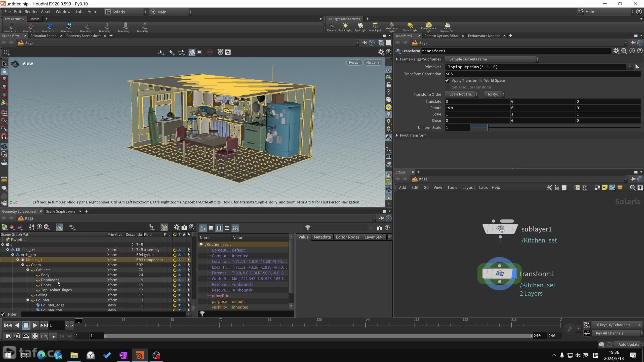
Task: Switch to the Scene Graph Layers tab
Action: tap(61, 211)
